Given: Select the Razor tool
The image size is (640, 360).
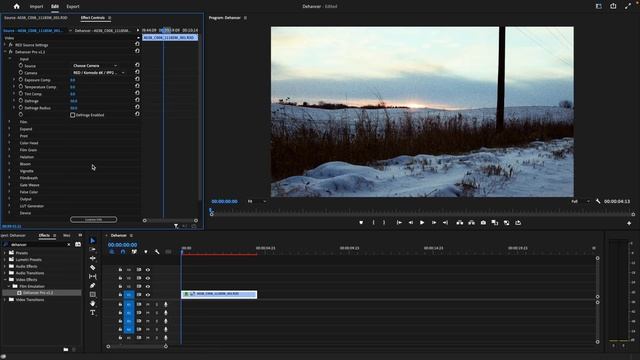Looking at the screenshot, I should (93, 267).
